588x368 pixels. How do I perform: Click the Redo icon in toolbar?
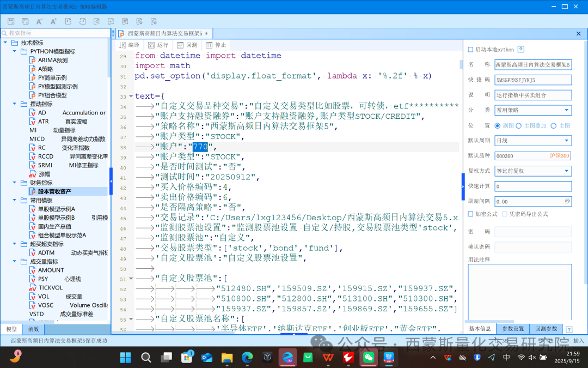tap(82, 21)
